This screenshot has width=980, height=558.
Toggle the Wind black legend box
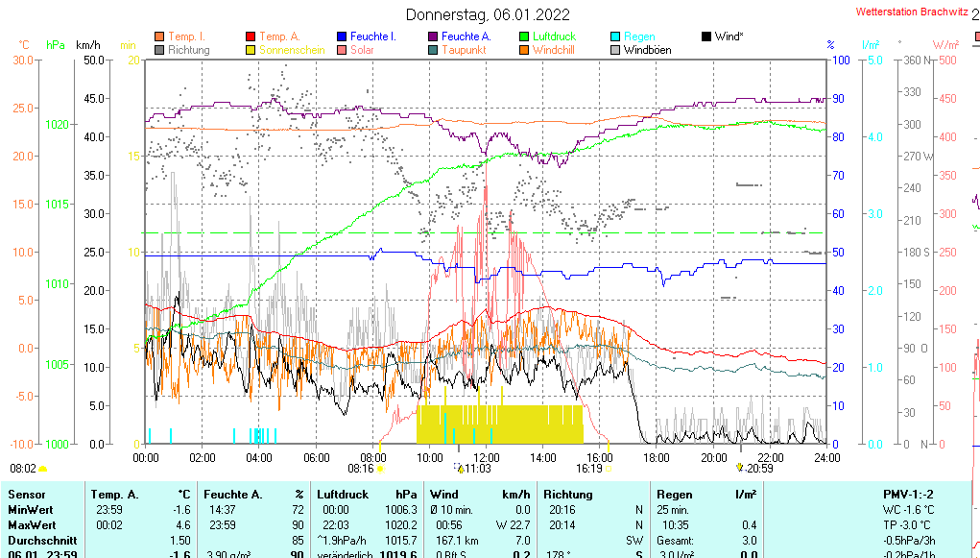click(706, 36)
